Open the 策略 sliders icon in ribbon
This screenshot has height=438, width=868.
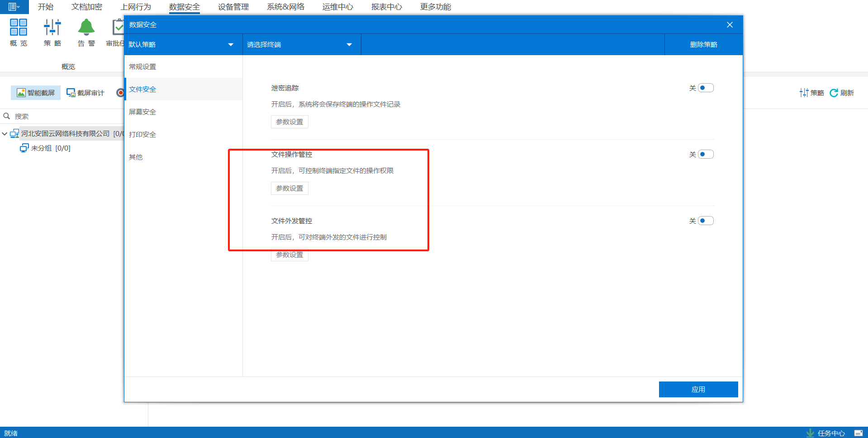point(52,27)
